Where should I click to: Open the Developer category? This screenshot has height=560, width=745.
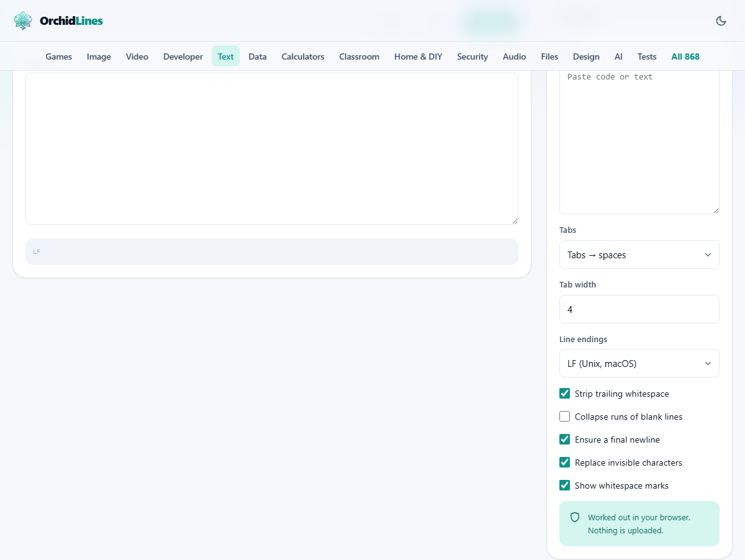(183, 56)
